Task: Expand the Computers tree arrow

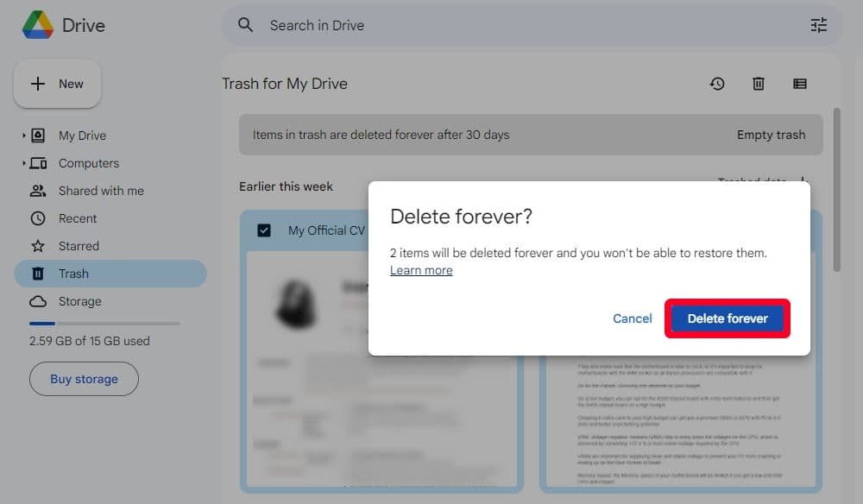Action: click(x=23, y=163)
